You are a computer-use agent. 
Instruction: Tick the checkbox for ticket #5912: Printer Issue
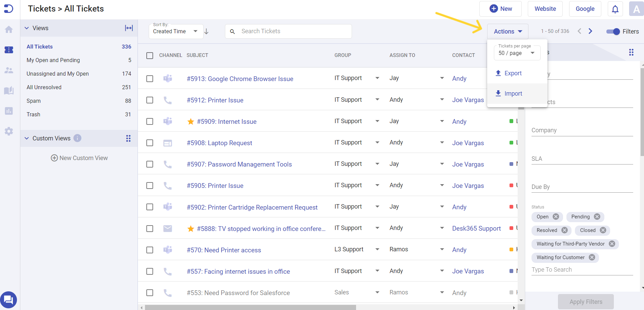pos(150,100)
